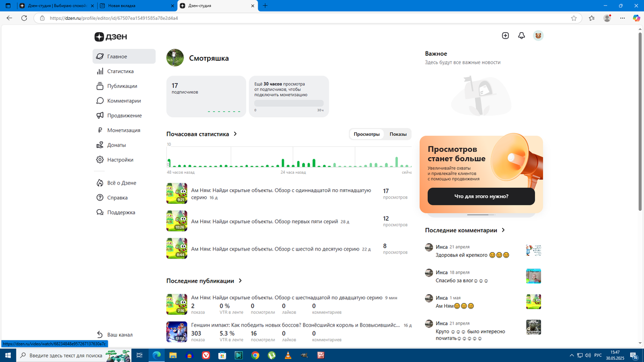
Task: Open video about episodes eleven to fifteen
Action: tap(281, 194)
